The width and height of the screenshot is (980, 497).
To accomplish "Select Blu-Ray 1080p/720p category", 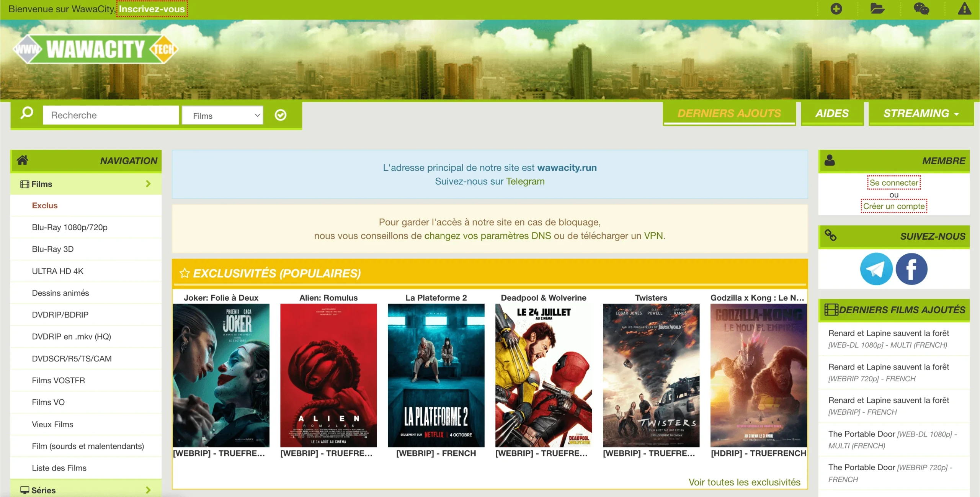I will pyautogui.click(x=70, y=227).
